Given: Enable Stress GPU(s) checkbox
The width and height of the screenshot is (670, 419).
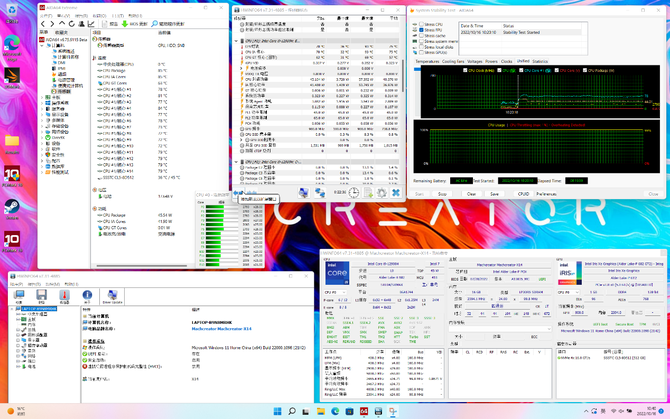Looking at the screenshot, I should (x=421, y=53).
